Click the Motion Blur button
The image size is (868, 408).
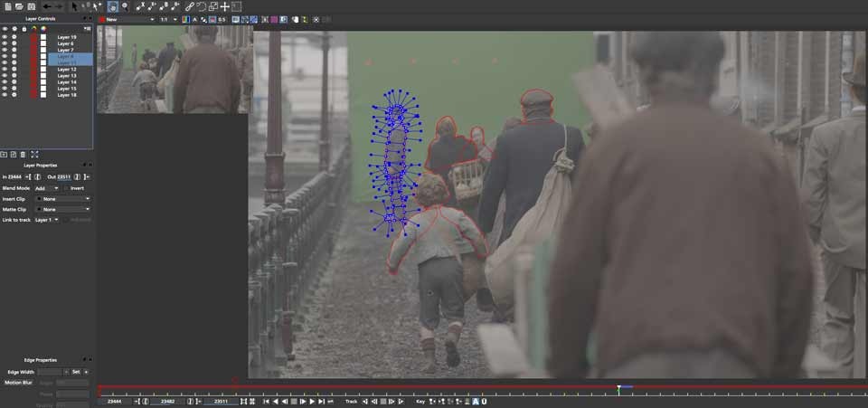(19, 383)
